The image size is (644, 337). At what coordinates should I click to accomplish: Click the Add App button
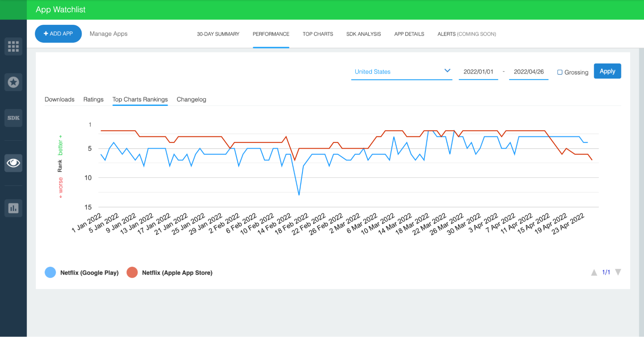pyautogui.click(x=58, y=33)
